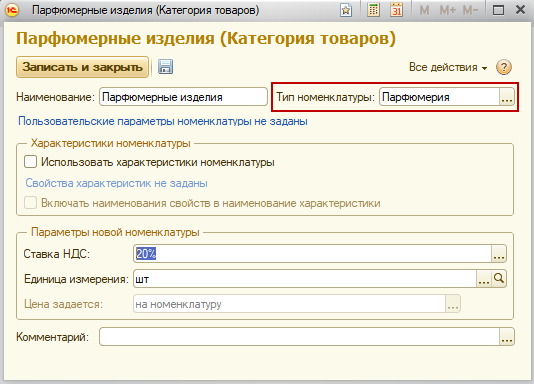Add to favorites via star icon
Viewport: 534px width, 384px height.
(x=346, y=10)
